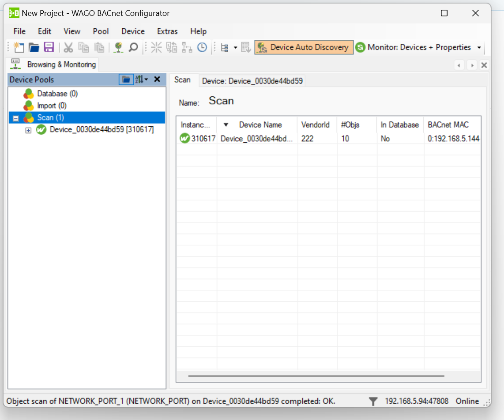The image size is (504, 420).
Task: Open the Edit menu
Action: (45, 31)
